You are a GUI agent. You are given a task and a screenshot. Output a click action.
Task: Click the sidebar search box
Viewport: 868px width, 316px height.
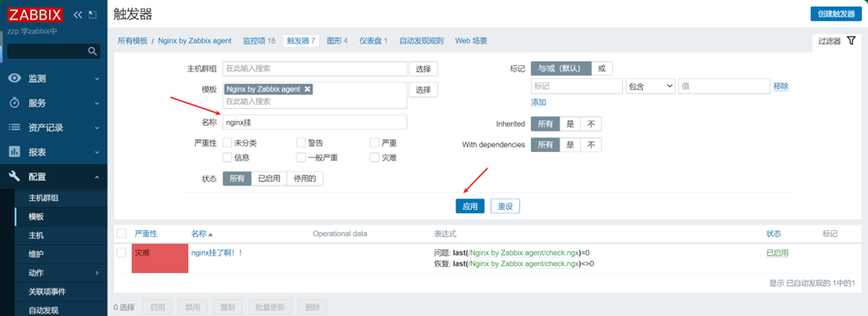(53, 52)
